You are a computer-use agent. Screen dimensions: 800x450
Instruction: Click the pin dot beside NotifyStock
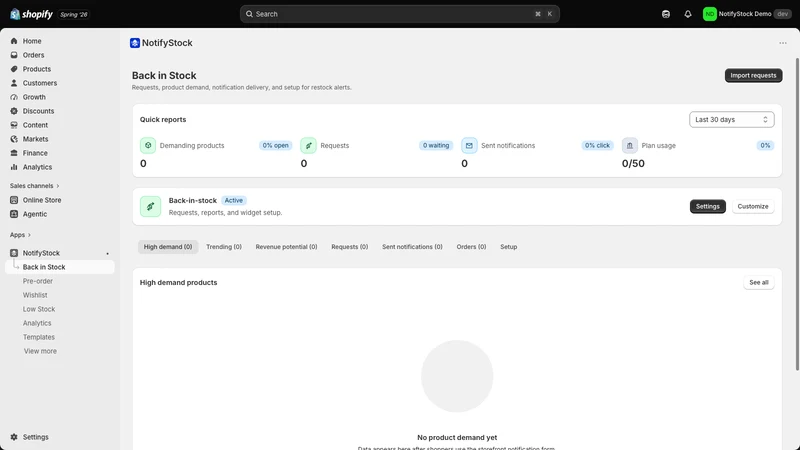point(108,254)
